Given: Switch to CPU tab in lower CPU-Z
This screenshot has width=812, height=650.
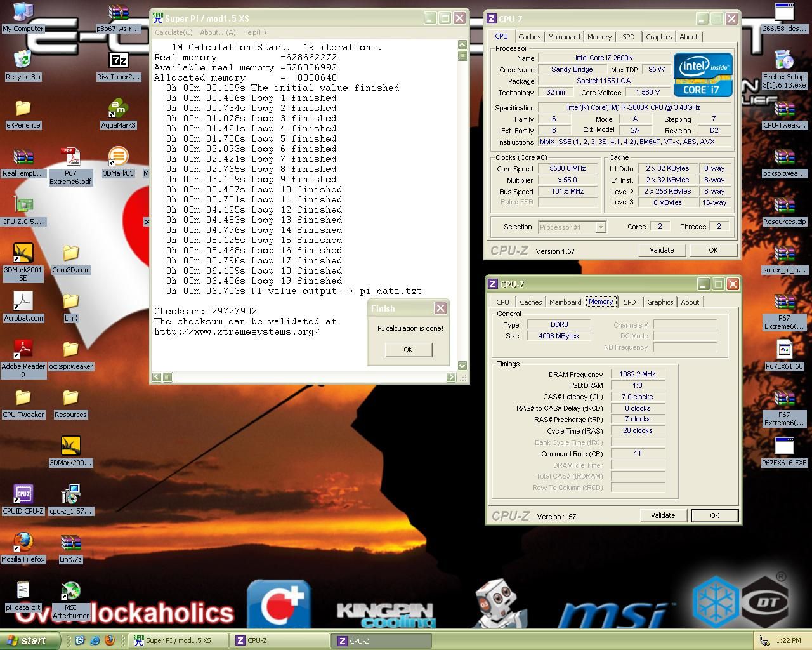Looking at the screenshot, I should point(502,302).
